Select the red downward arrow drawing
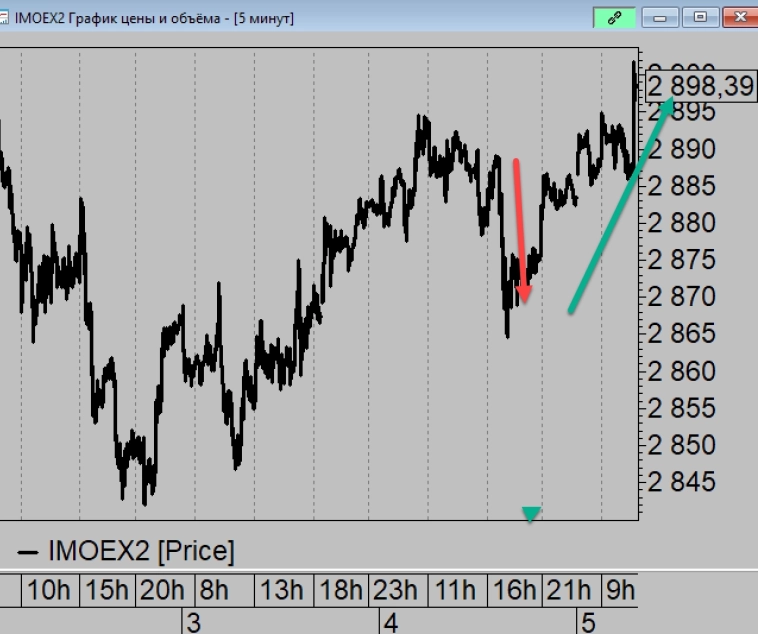 (x=521, y=231)
